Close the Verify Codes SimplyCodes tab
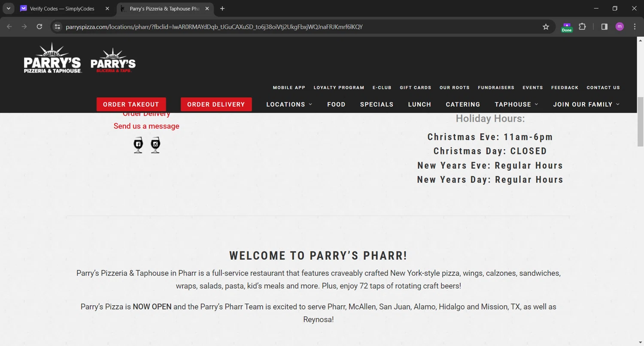 tap(107, 9)
